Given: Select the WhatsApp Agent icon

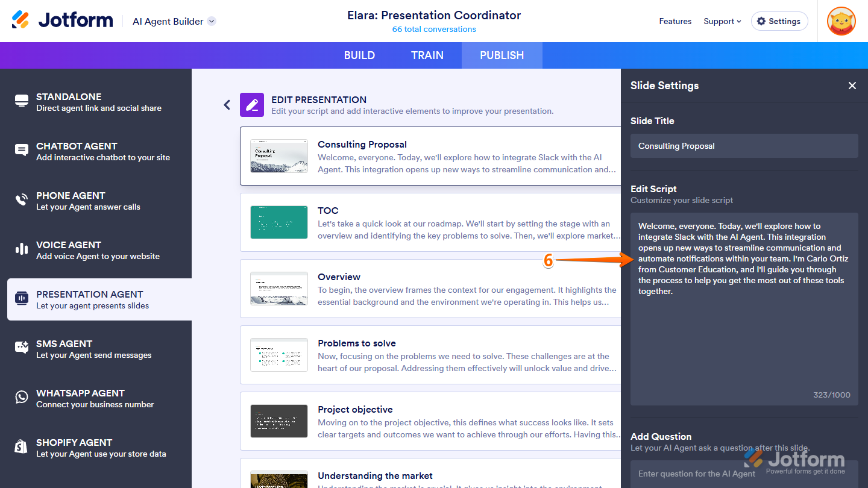Looking at the screenshot, I should pos(22,398).
